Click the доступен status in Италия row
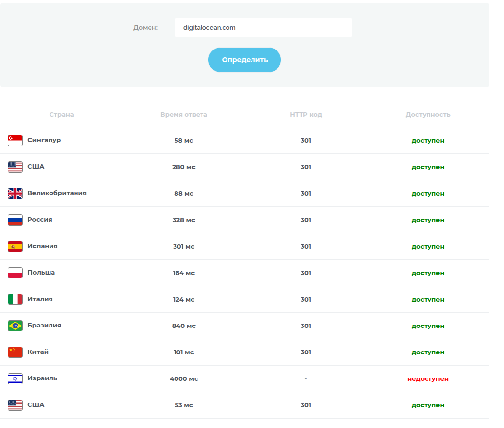The height and width of the screenshot is (428, 504). [x=428, y=299]
